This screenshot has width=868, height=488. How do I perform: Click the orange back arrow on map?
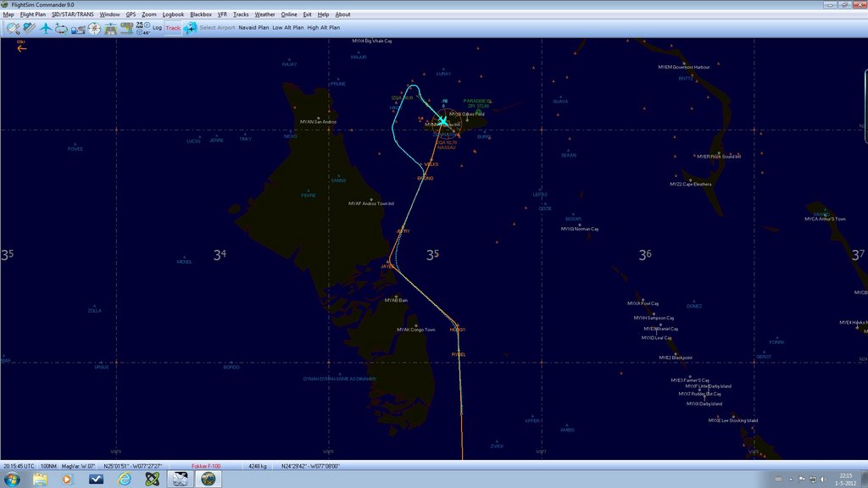[22, 48]
